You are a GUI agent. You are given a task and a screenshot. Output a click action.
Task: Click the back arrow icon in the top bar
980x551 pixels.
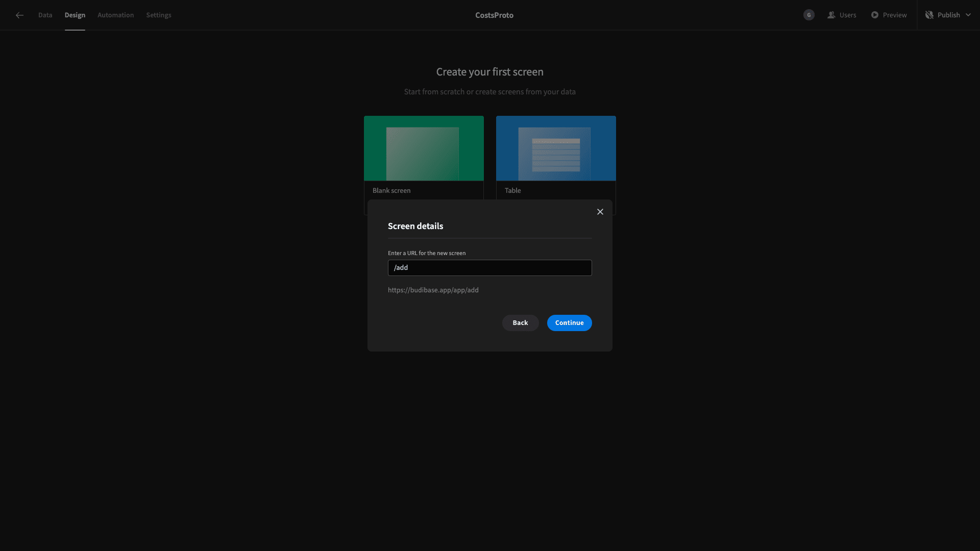pyautogui.click(x=19, y=15)
